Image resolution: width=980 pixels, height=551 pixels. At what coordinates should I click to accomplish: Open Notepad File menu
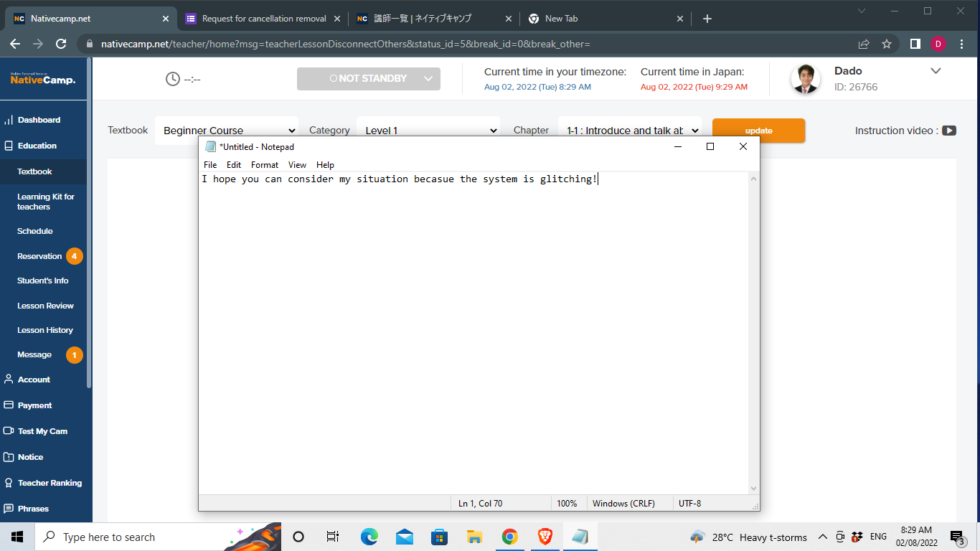[210, 164]
